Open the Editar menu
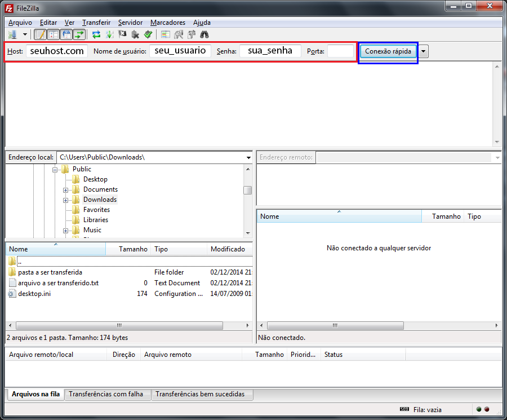507x420 pixels. [x=48, y=23]
